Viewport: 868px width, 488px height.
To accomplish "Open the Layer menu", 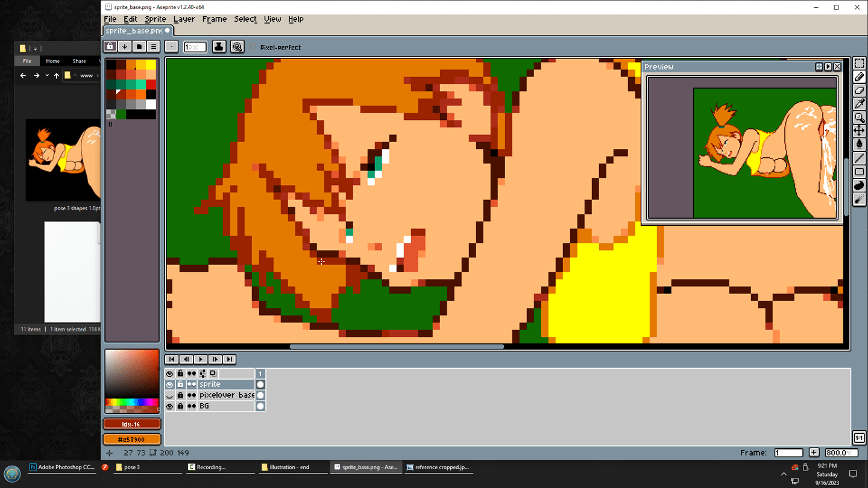I will [x=184, y=19].
